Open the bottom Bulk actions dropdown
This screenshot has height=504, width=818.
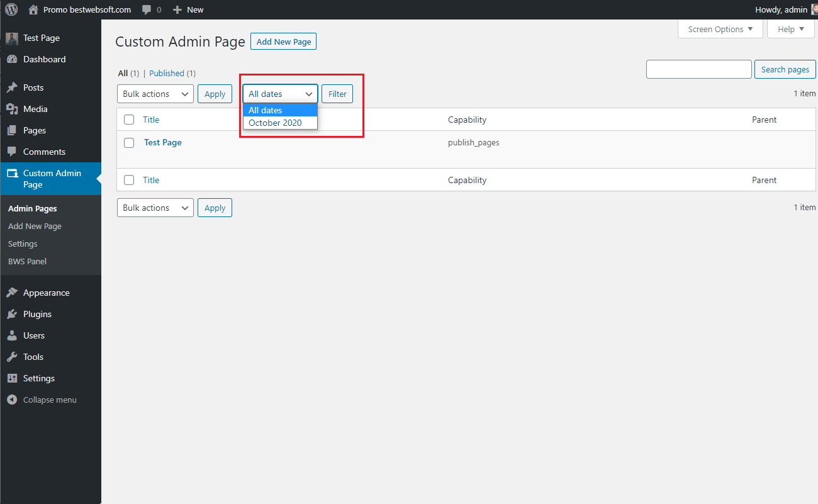[x=155, y=208]
